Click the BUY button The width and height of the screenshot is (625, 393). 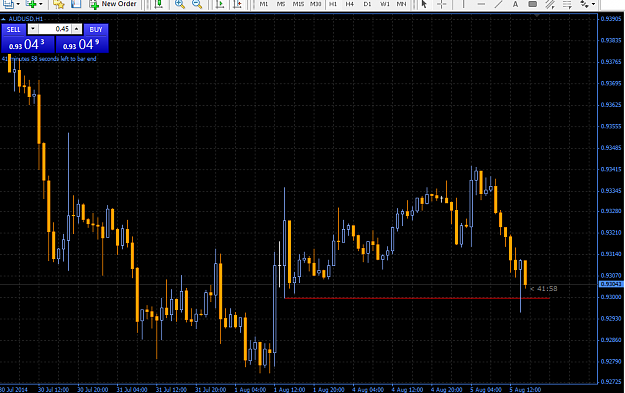click(x=96, y=29)
